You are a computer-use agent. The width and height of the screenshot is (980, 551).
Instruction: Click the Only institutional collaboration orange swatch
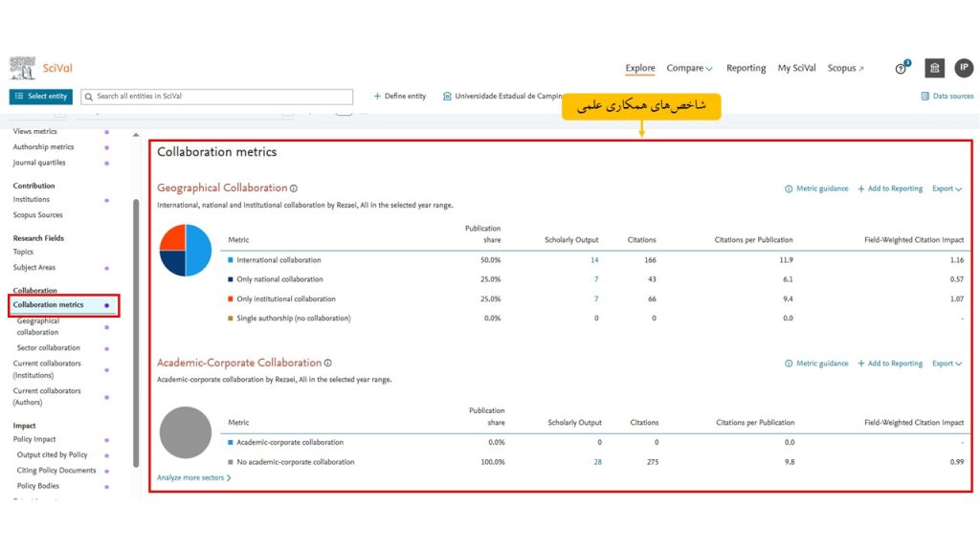[x=231, y=299]
